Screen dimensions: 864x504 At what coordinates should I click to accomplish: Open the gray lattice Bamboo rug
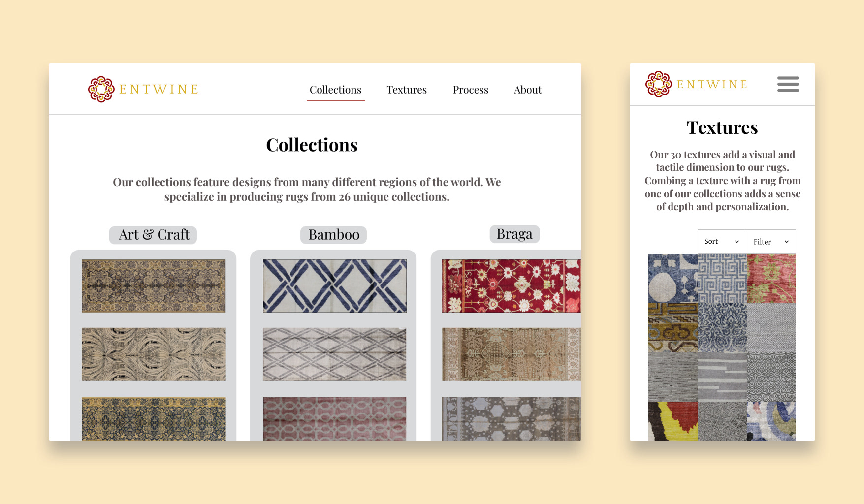pyautogui.click(x=335, y=354)
